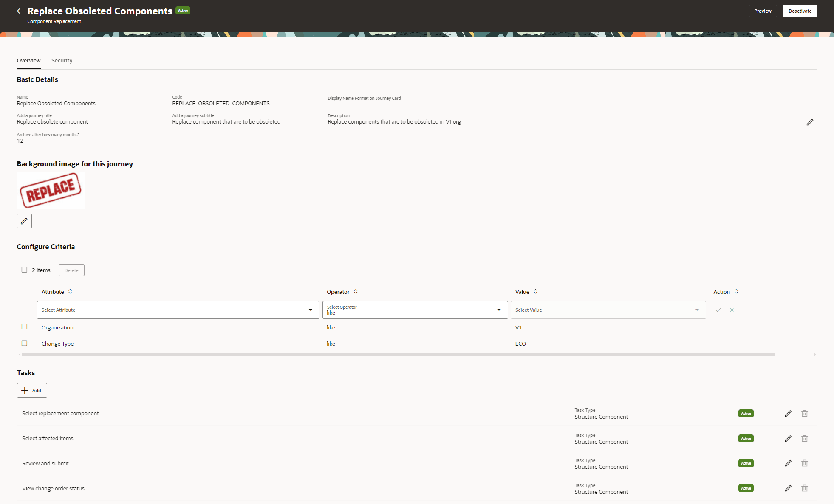Sort criteria by the Attribute column
This screenshot has width=834, height=504.
70,292
